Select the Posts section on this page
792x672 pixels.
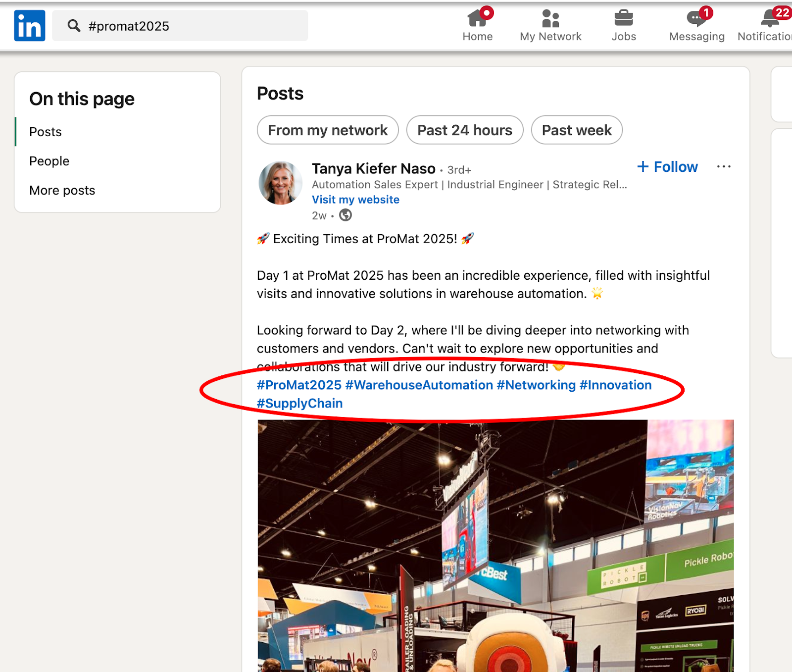(45, 132)
